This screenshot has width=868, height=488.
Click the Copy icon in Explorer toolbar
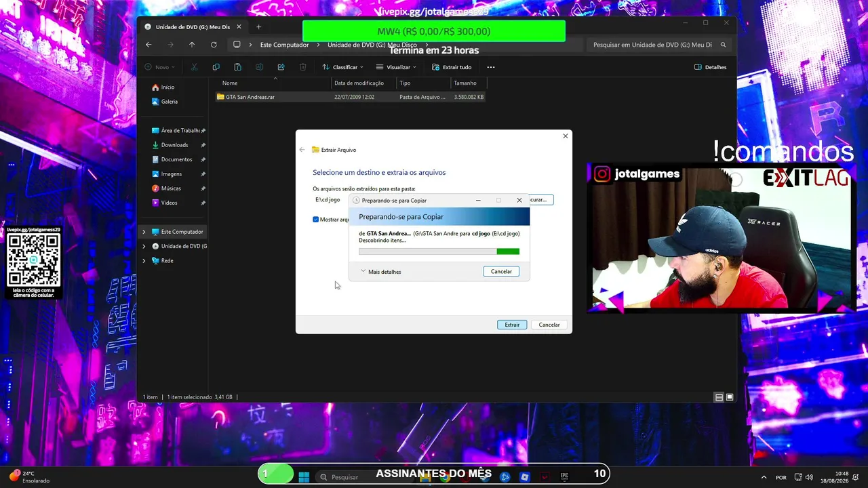(216, 67)
